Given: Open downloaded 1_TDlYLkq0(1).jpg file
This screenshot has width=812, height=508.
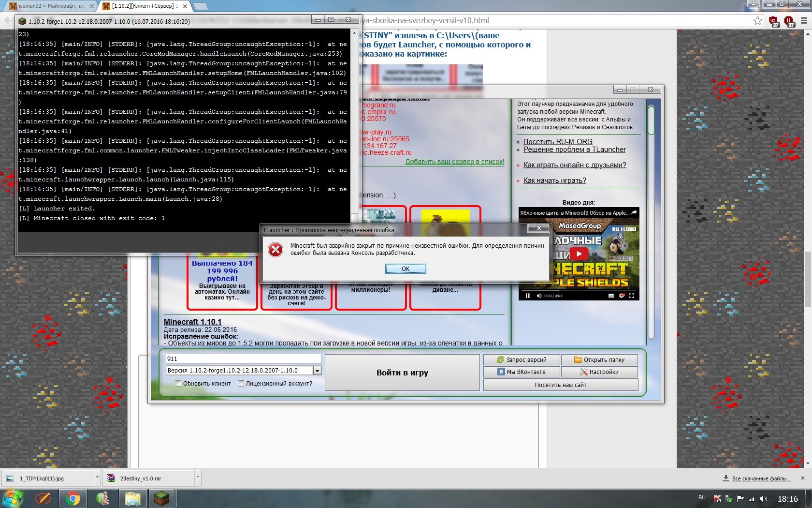Looking at the screenshot, I should tap(47, 478).
